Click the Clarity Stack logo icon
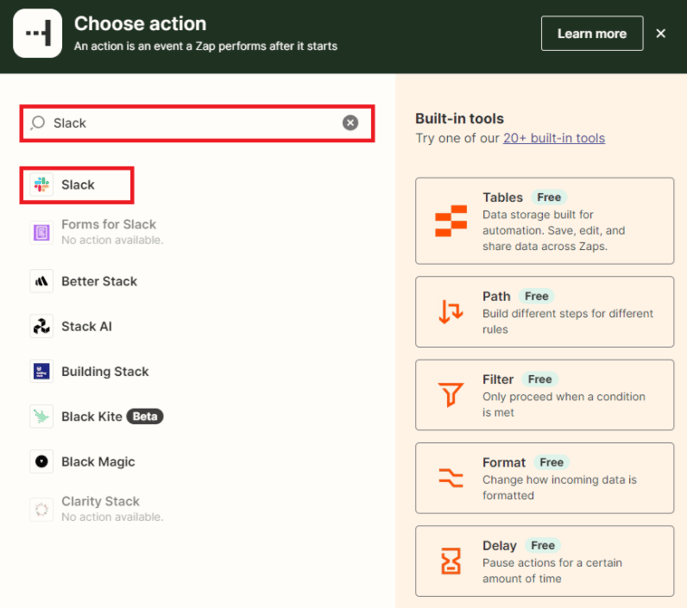The image size is (687, 608). coord(42,509)
